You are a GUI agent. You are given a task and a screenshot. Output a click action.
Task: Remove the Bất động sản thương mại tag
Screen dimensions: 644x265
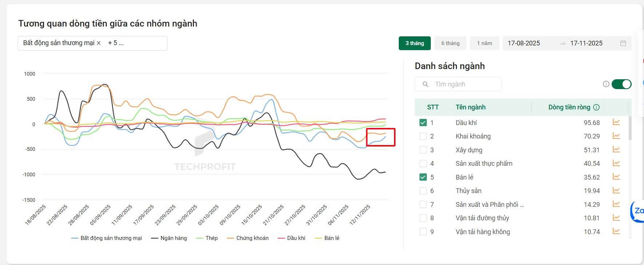point(99,43)
